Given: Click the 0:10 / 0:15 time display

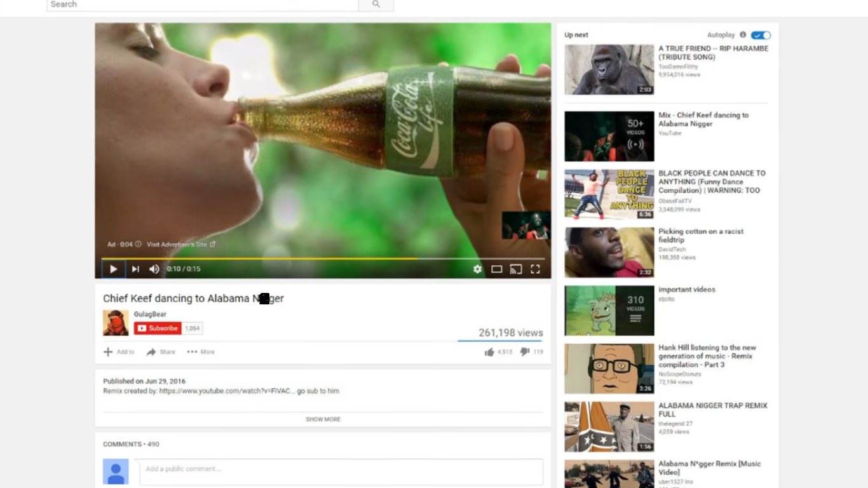Looking at the screenshot, I should 184,269.
